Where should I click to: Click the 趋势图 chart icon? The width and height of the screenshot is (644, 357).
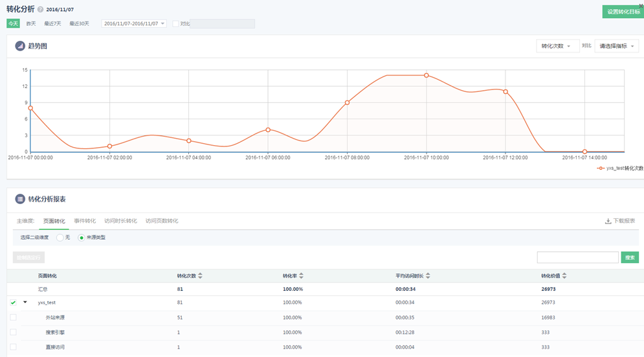point(20,47)
